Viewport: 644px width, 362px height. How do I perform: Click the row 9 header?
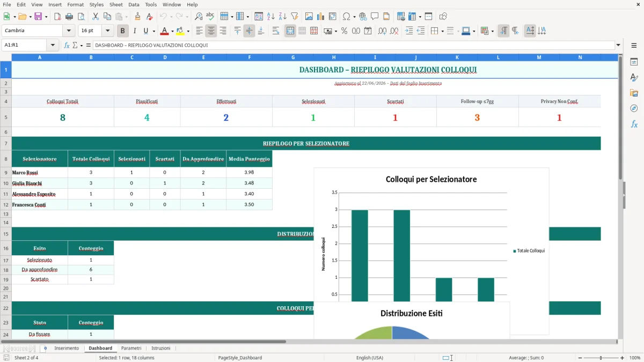[x=6, y=173]
